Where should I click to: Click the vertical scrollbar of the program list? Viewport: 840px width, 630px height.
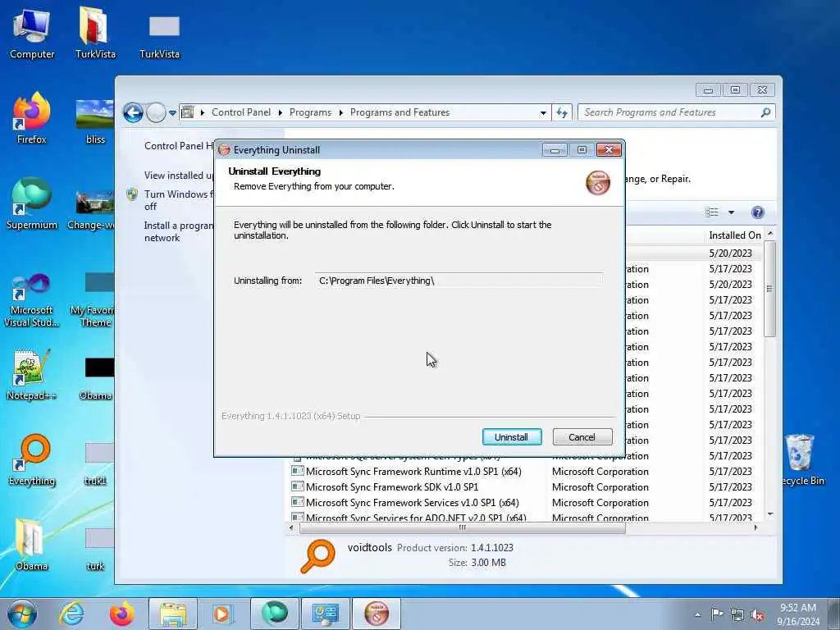pos(769,290)
